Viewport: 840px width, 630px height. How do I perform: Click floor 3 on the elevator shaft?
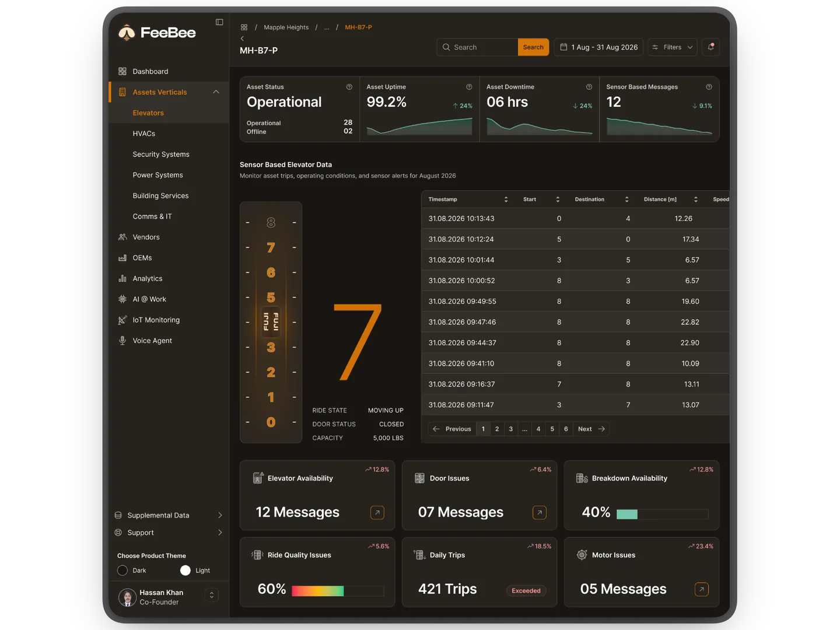[x=271, y=347]
